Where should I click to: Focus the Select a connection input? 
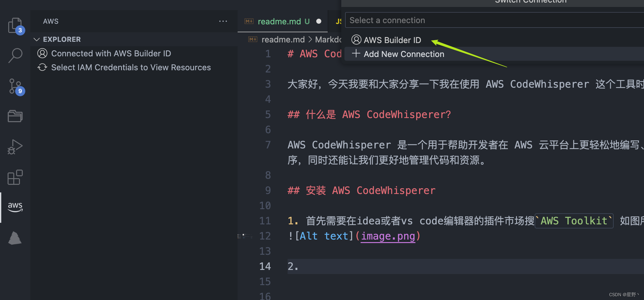click(495, 20)
